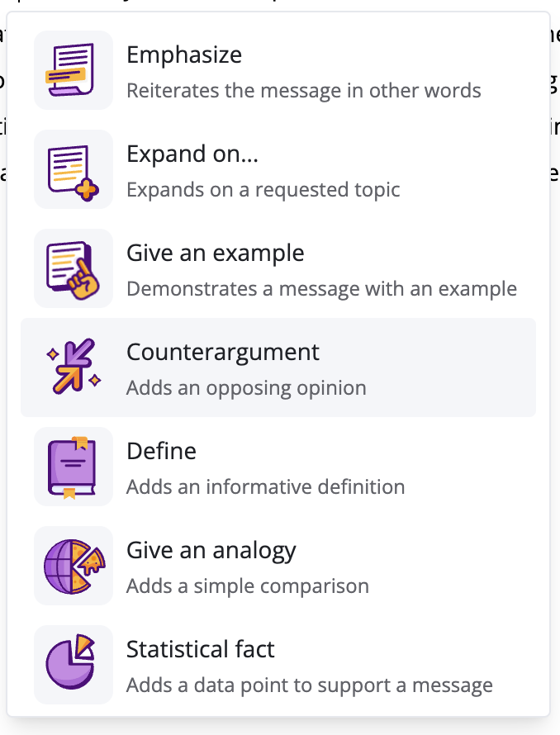Click the Define purple book icon
560x735 pixels.
(x=73, y=467)
